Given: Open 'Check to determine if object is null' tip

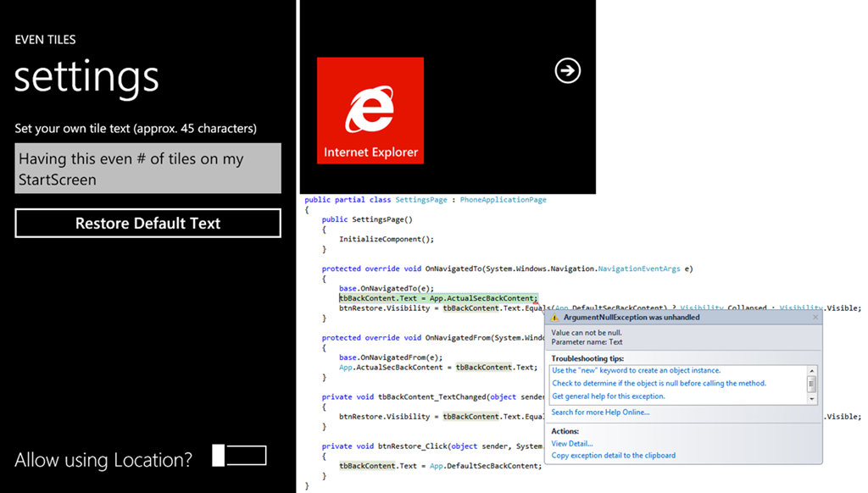Looking at the screenshot, I should [x=659, y=384].
